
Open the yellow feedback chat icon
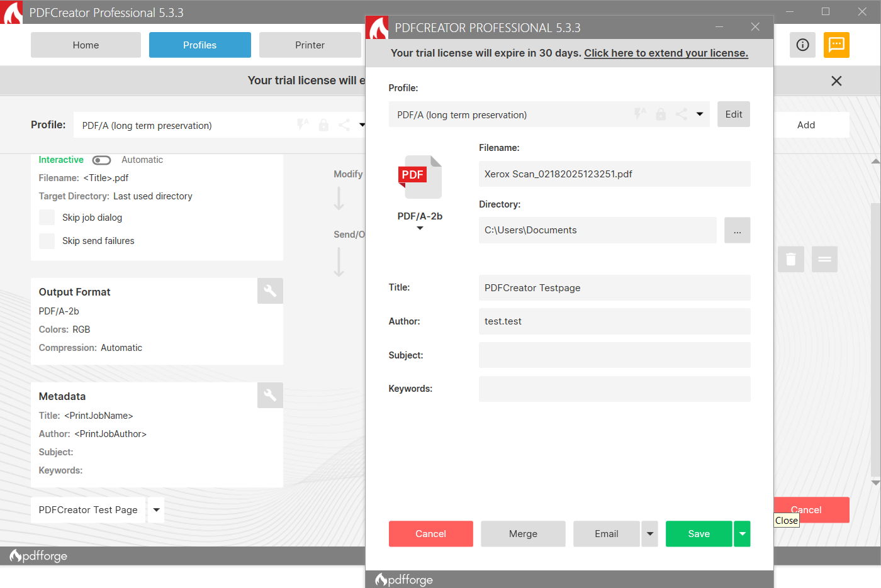[836, 45]
